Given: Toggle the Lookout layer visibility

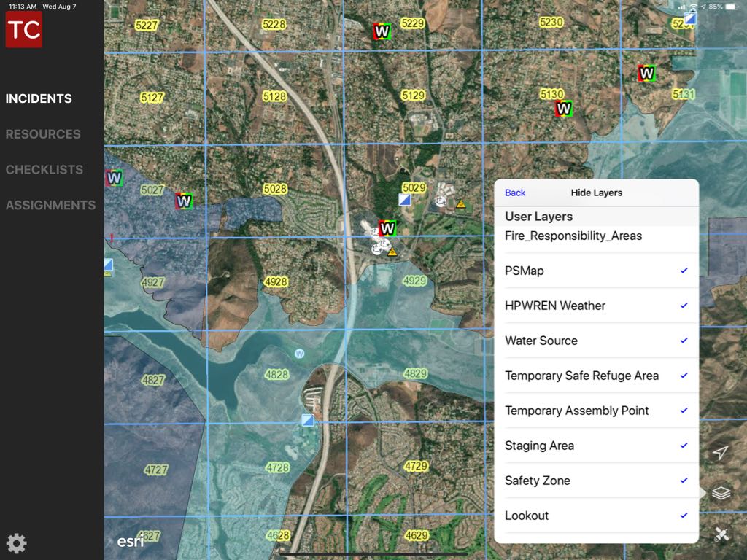Looking at the screenshot, I should pyautogui.click(x=595, y=516).
